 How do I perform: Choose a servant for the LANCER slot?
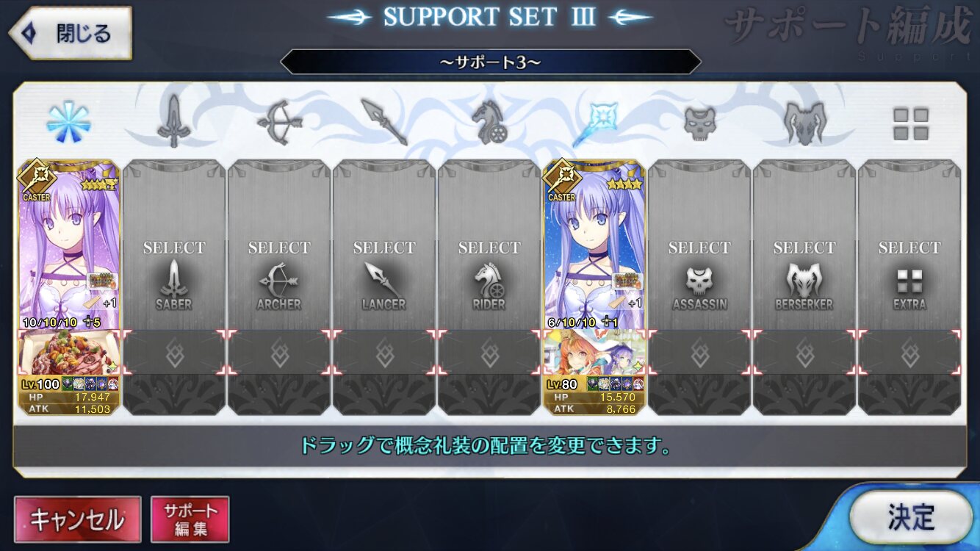click(x=384, y=245)
